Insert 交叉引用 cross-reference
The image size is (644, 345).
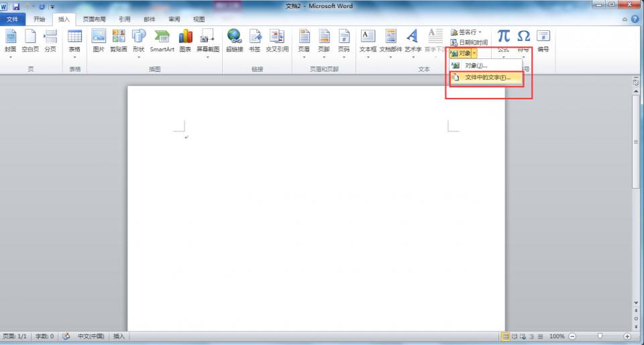coord(277,40)
